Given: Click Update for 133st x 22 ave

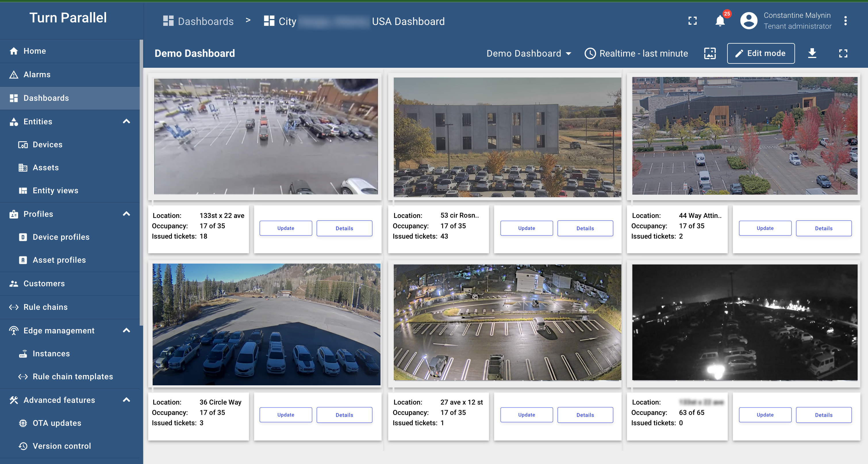Looking at the screenshot, I should [285, 228].
